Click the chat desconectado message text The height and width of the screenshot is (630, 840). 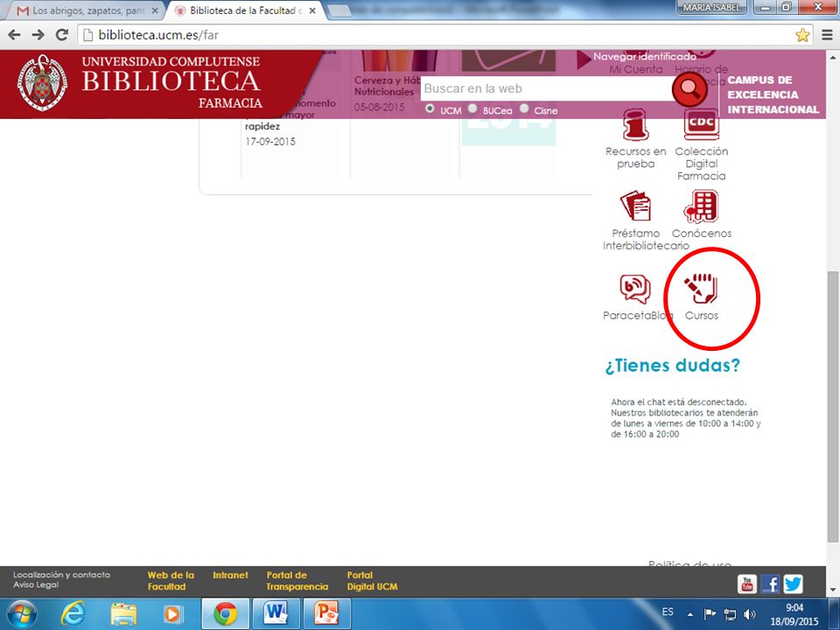pyautogui.click(x=686, y=418)
